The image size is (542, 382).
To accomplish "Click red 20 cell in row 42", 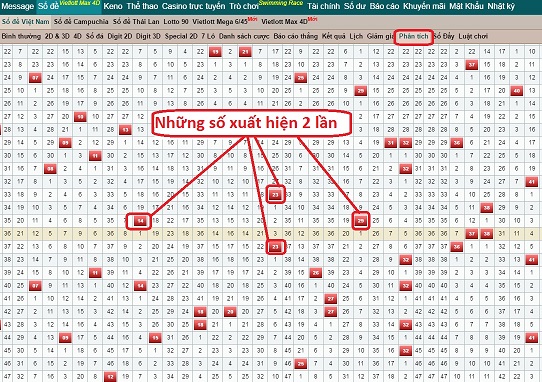I will click(230, 312).
